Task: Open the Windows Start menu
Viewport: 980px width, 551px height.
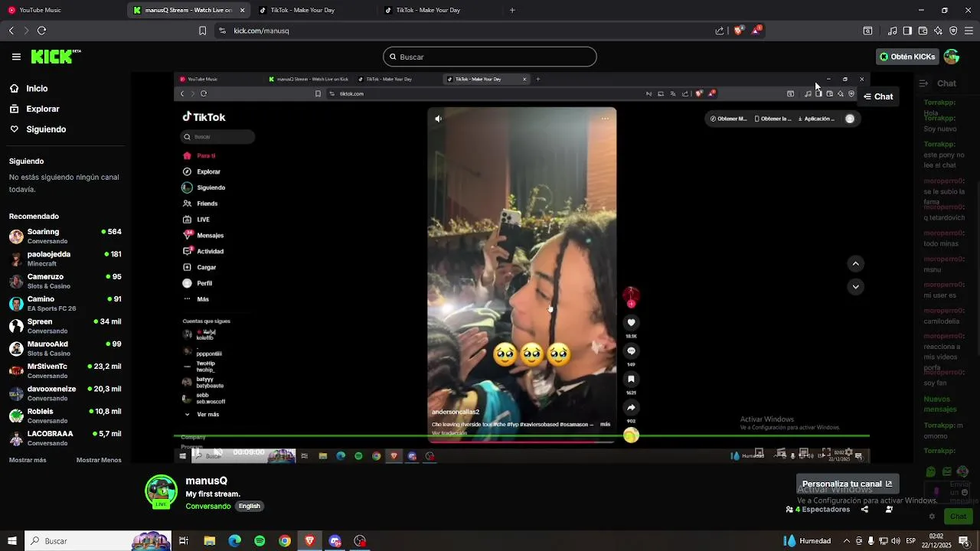Action: point(11,541)
